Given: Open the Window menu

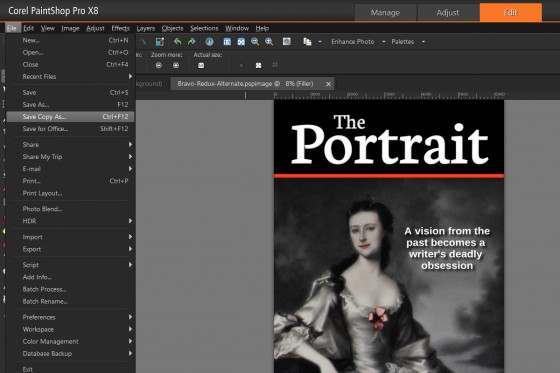Looking at the screenshot, I should pos(237,28).
